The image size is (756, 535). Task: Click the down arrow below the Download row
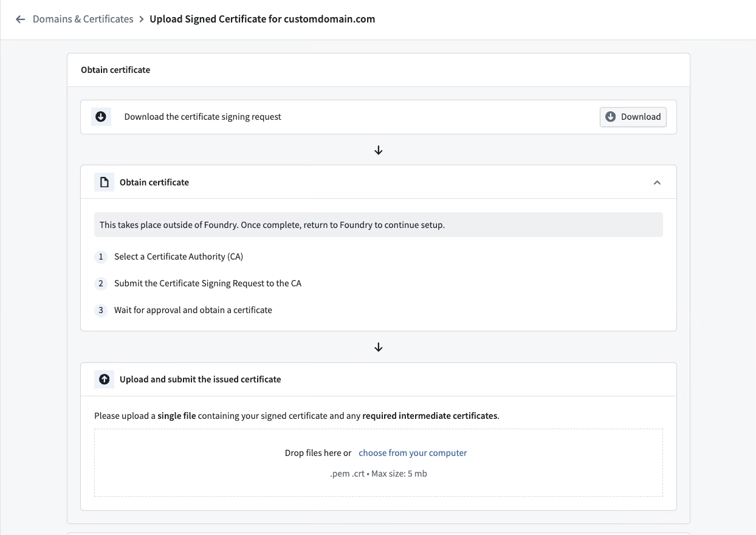pyautogui.click(x=378, y=150)
